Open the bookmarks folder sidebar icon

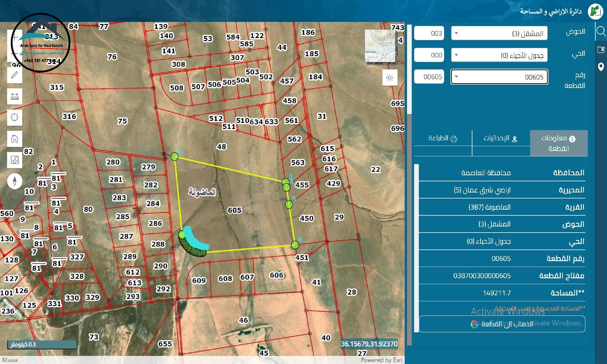click(x=601, y=50)
